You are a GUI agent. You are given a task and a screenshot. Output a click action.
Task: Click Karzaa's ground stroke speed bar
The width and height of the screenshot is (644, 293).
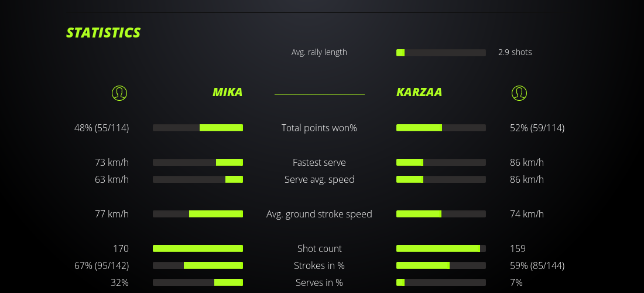point(441,214)
